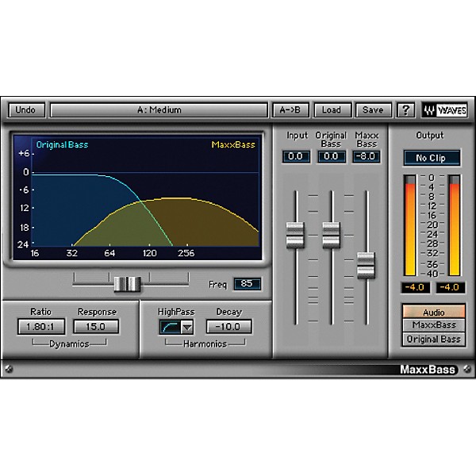Grab the Original Bass fader handle
Viewport: 476px width, 476px height.
click(331, 235)
